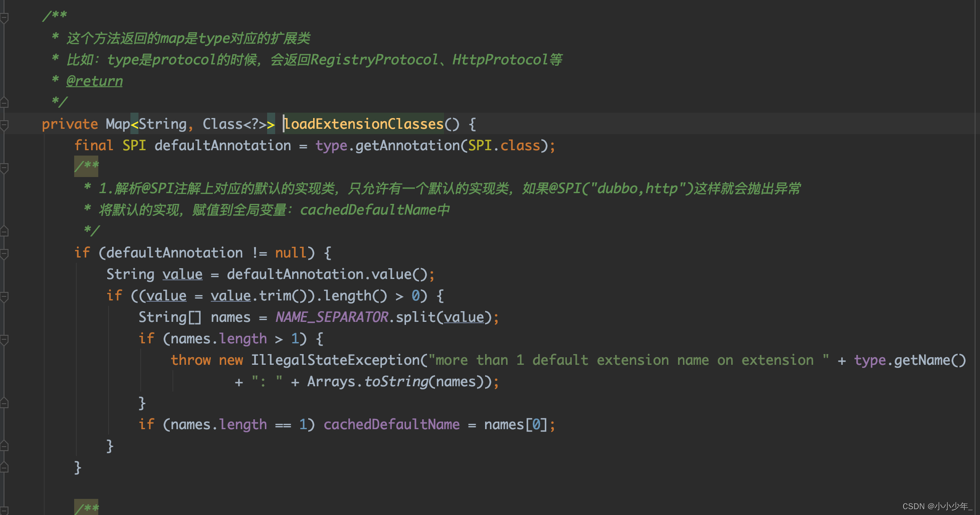Screen dimensions: 980x515
Task: Click 'defaultAnnotation' in the final SPI declaration
Action: point(222,145)
